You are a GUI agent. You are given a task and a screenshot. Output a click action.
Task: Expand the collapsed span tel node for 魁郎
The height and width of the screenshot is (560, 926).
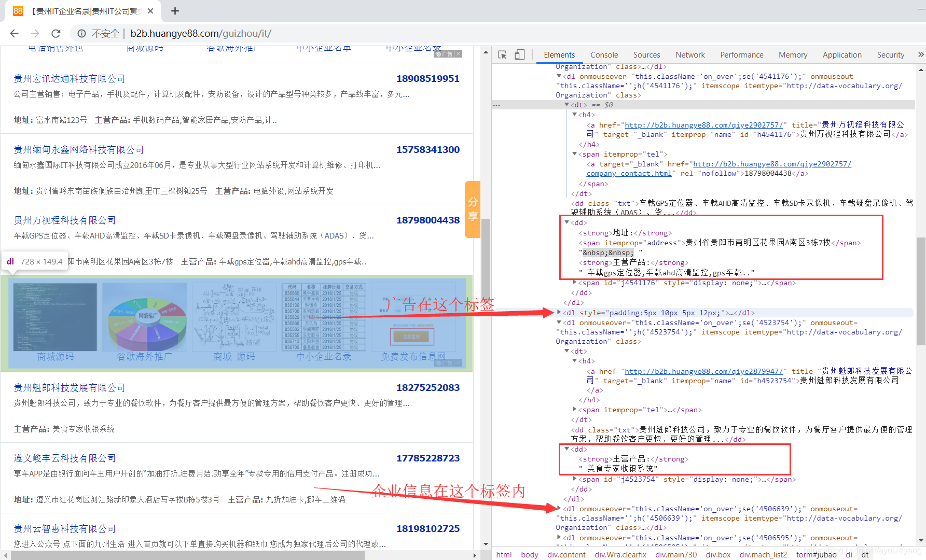(x=574, y=410)
